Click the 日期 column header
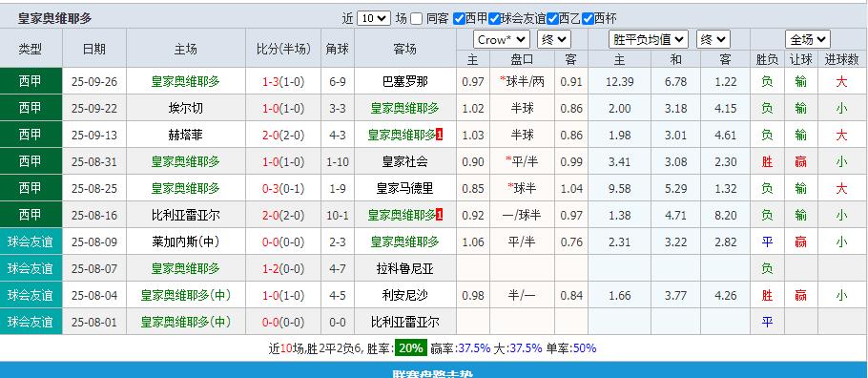Screen dimensions: 868x378 point(94,49)
